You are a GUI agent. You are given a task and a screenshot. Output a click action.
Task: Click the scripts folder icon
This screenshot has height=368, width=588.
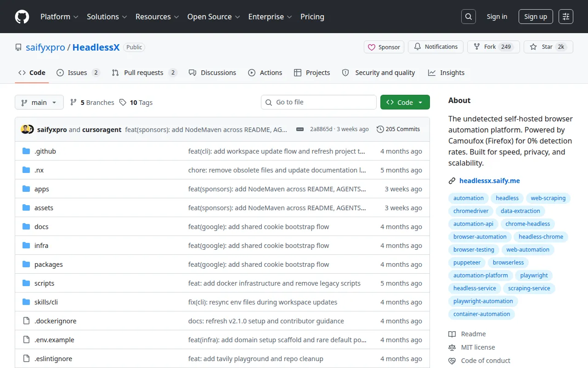[26, 283]
